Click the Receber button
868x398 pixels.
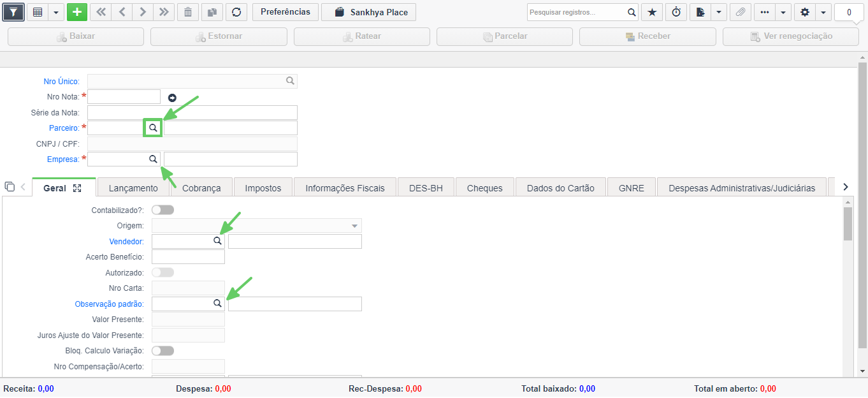point(647,36)
